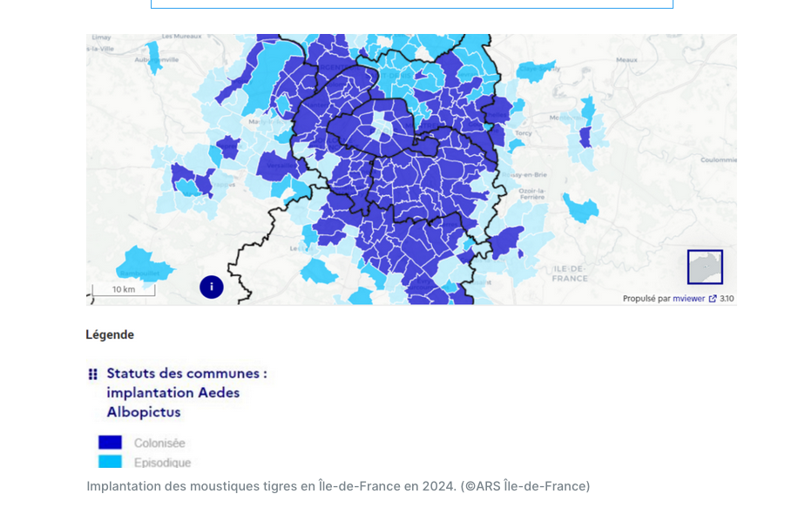Click the drag handle beside legend title
The image size is (812, 521).
tap(92, 374)
